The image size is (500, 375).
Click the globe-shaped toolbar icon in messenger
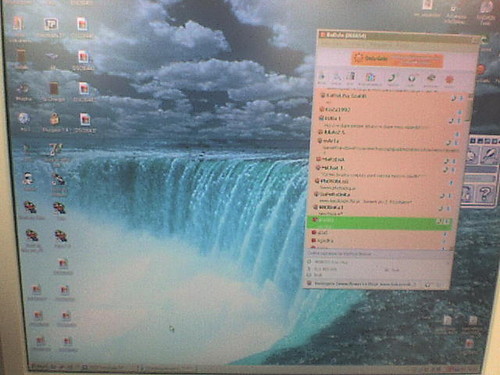point(412,79)
